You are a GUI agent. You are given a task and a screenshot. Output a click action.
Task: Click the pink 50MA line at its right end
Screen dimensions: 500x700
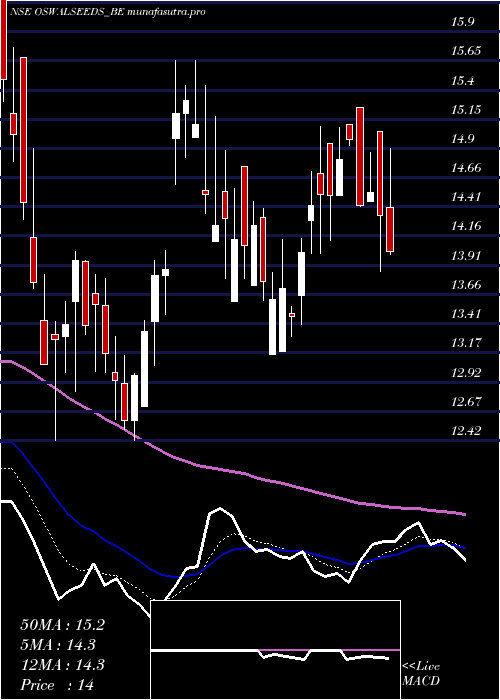(462, 514)
